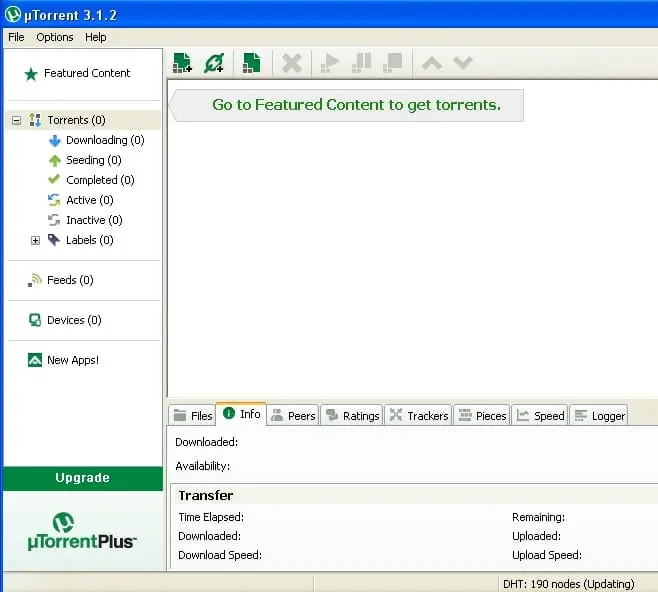Click the DHT nodes status bar entry

[x=569, y=584]
